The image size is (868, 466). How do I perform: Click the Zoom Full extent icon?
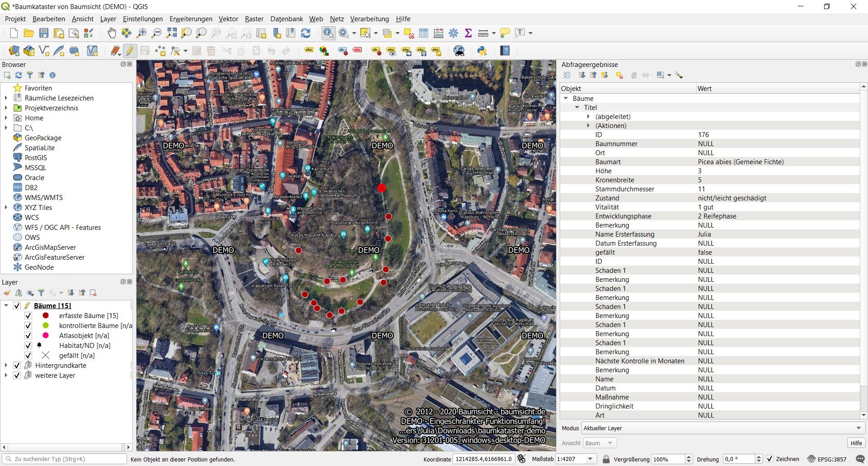coord(171,33)
